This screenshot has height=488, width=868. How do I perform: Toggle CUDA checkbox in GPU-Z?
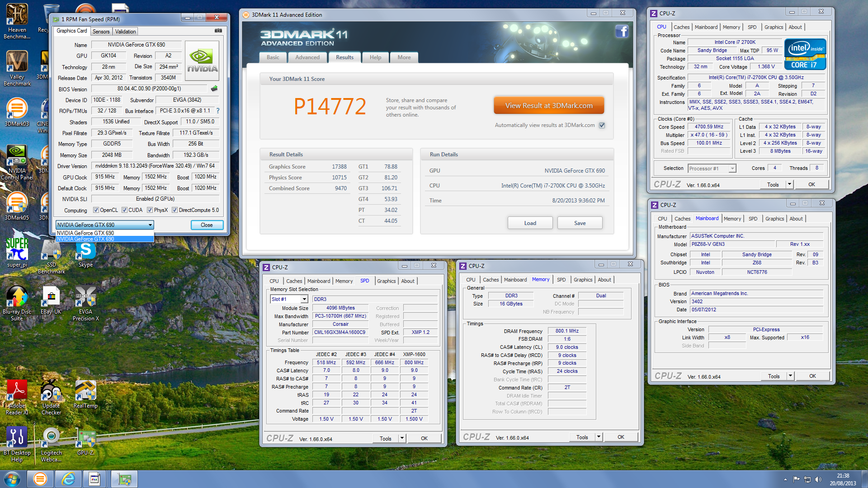tap(124, 210)
